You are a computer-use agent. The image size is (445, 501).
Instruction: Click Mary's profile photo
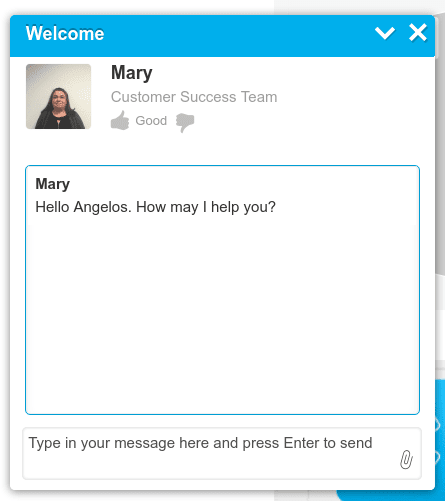click(59, 96)
